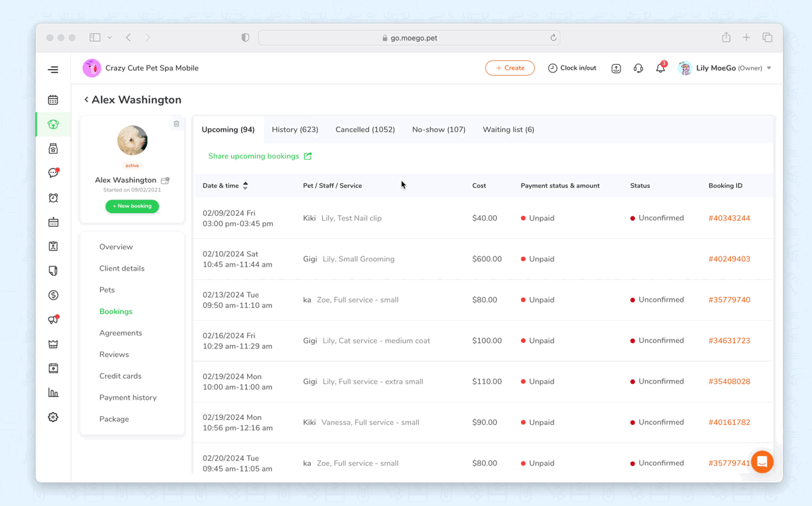The height and width of the screenshot is (506, 812).
Task: Open Payment history in client menu
Action: point(128,398)
